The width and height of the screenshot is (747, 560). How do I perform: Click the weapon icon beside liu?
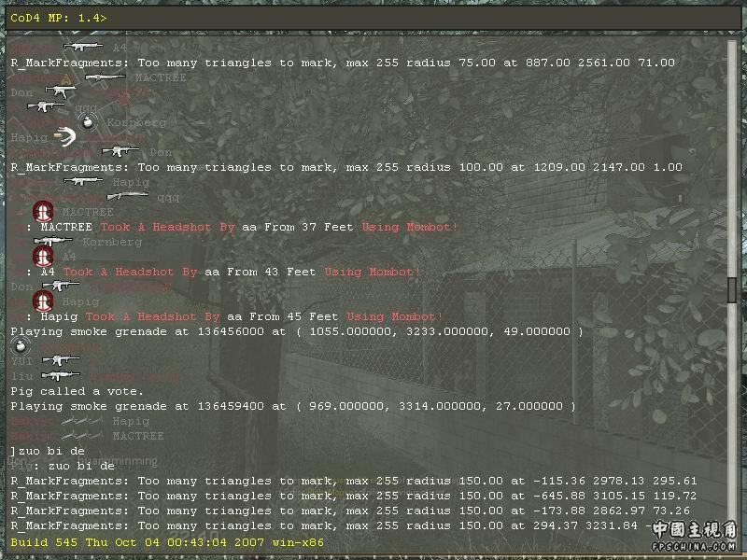click(x=61, y=376)
